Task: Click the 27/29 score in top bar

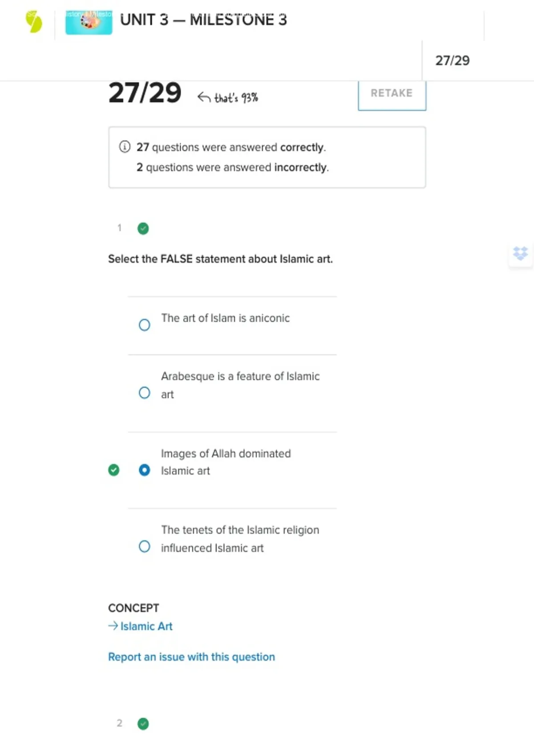Action: [x=452, y=60]
